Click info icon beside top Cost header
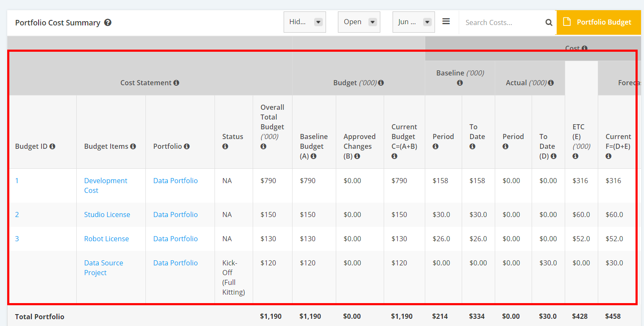This screenshot has width=644, height=326. [585, 48]
